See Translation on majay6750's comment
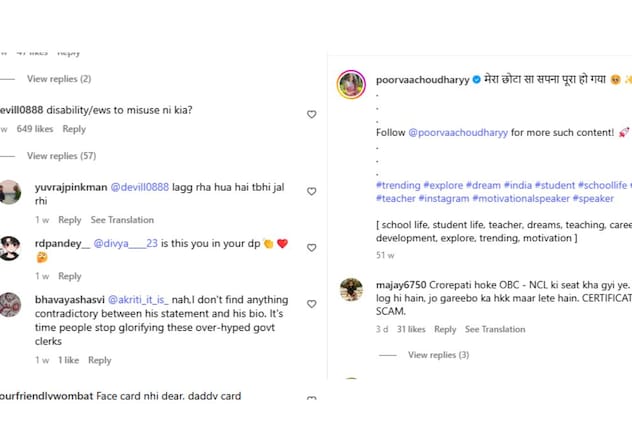Screen dimensions: 632x421 (x=495, y=329)
